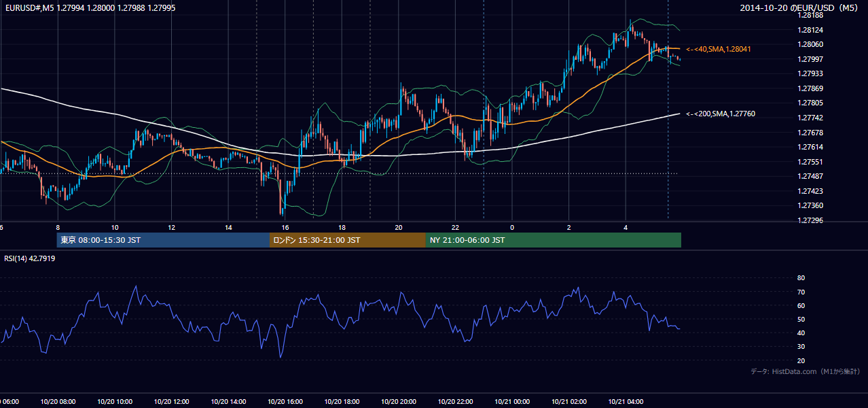Click RSI scale value 80
Viewport: 868px width, 408px height.
[801, 278]
